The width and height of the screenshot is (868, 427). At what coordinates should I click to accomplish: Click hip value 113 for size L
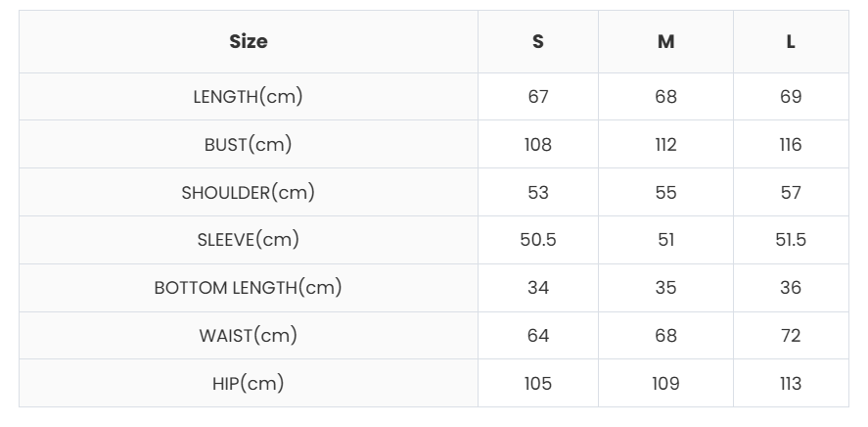click(x=791, y=384)
